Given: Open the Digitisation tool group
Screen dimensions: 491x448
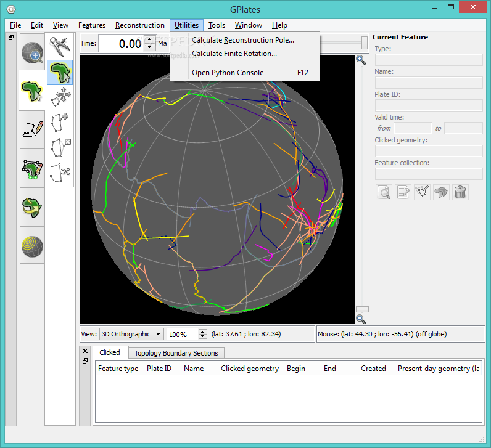Looking at the screenshot, I should (x=32, y=129).
